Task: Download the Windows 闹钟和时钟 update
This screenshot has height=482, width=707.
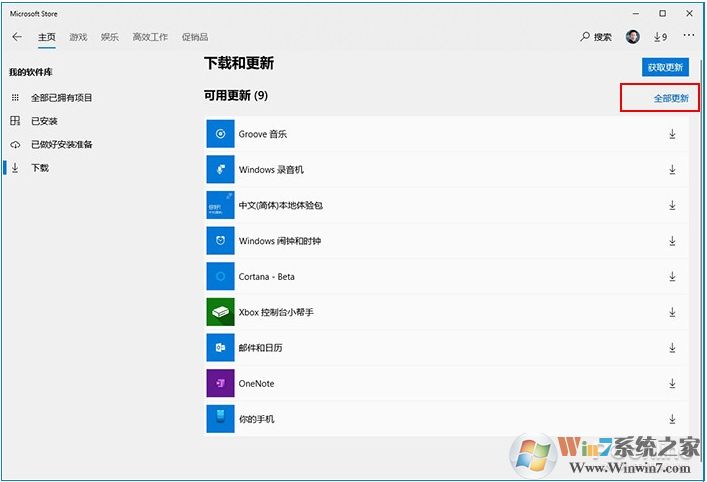Action: click(672, 241)
